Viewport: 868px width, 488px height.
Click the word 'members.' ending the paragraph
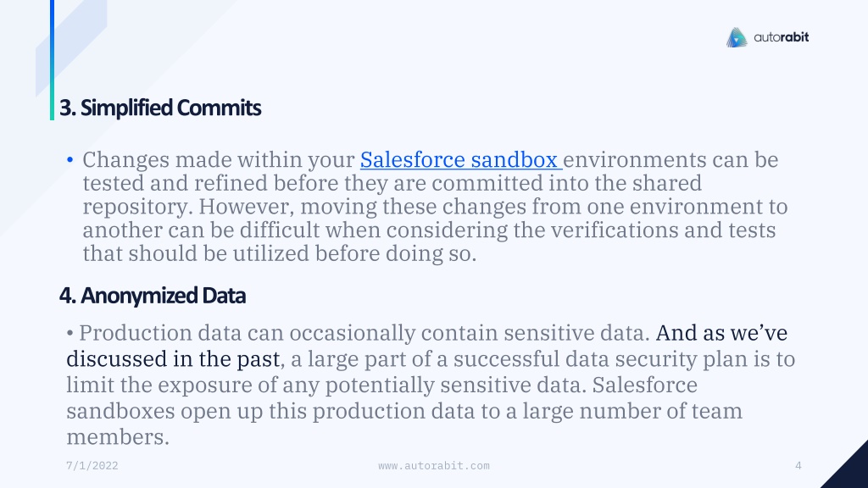(118, 437)
